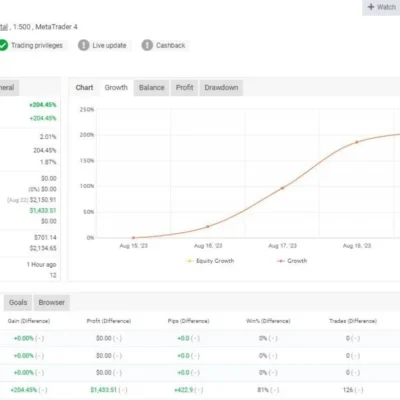This screenshot has height=400, width=400.
Task: Switch to the Chart tab
Action: click(x=84, y=88)
